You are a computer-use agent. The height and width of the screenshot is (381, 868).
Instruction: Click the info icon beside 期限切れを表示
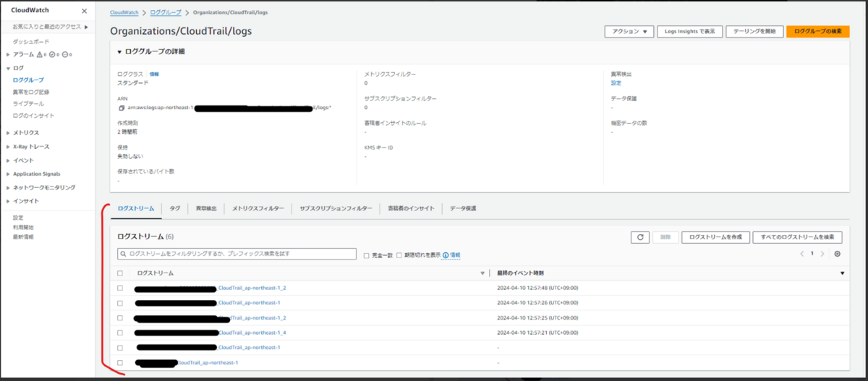point(446,255)
